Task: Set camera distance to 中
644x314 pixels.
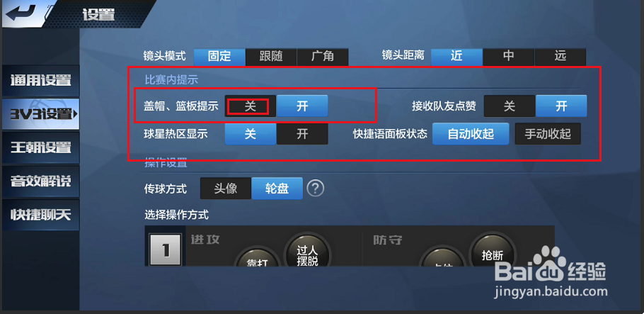Action: pos(508,56)
